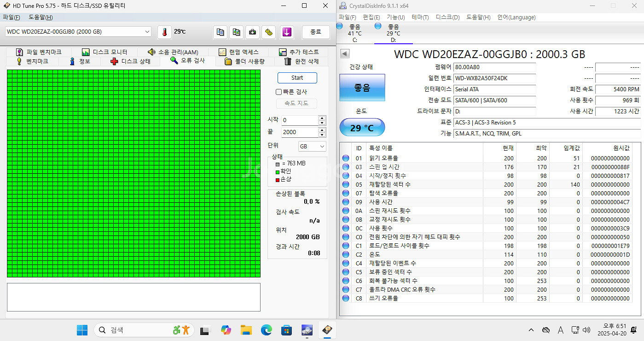Screen dimensions: 644x341
Task: Increase the 끝 end value with up arrow
Action: (322, 129)
